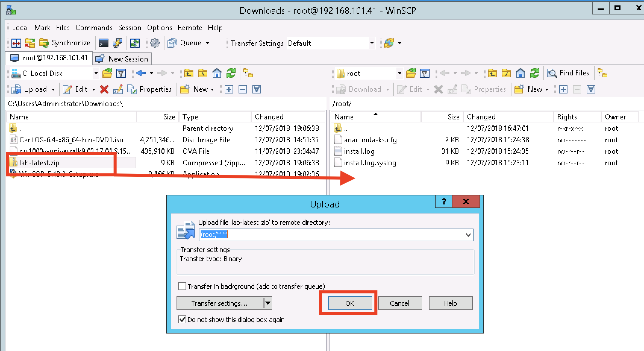
Task: Click the Open in PuTTY icon
Action: click(x=117, y=43)
